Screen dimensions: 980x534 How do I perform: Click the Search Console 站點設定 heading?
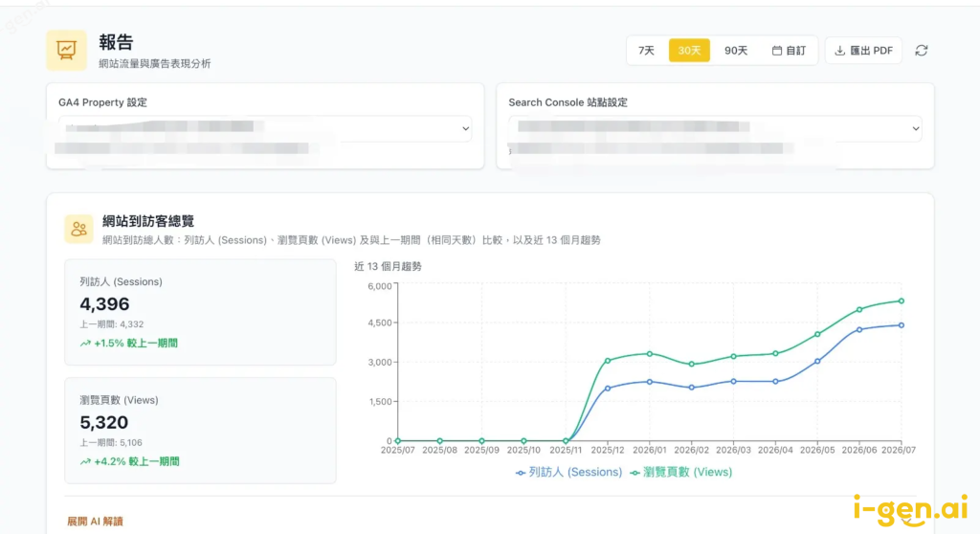568,102
